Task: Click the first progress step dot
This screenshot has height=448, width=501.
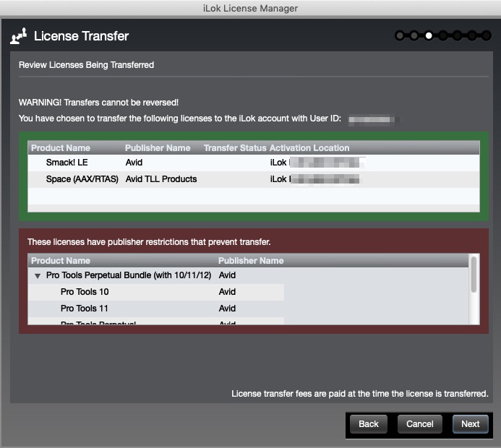Action: [399, 35]
